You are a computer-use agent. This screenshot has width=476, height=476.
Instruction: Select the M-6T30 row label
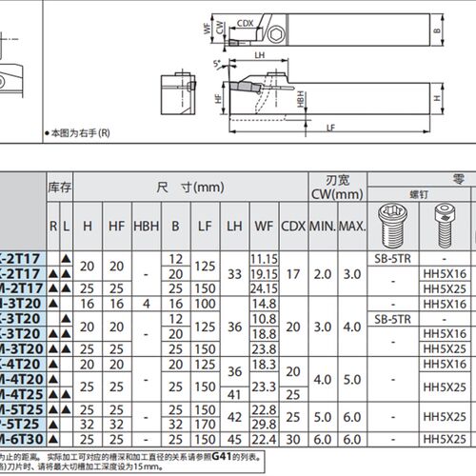[x=21, y=440]
